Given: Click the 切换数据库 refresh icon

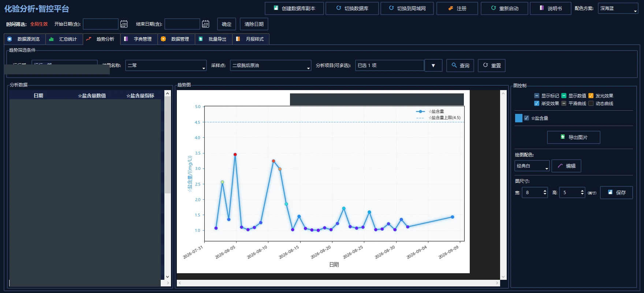Looking at the screenshot, I should (x=339, y=8).
